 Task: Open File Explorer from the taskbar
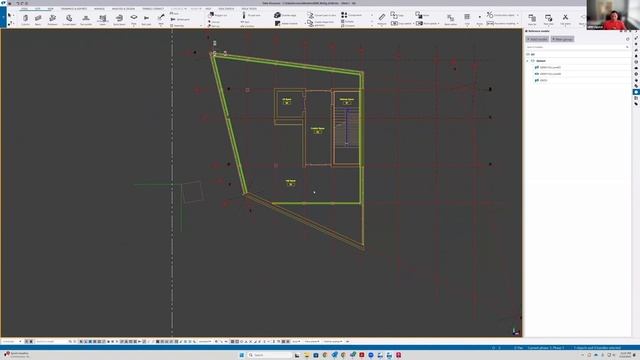coord(306,355)
